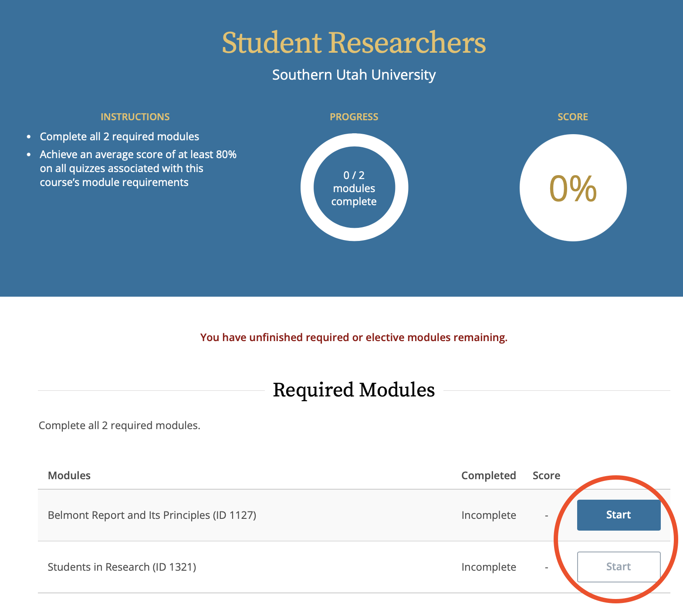Click the progress ring showing 0 / 2 modules

(354, 188)
